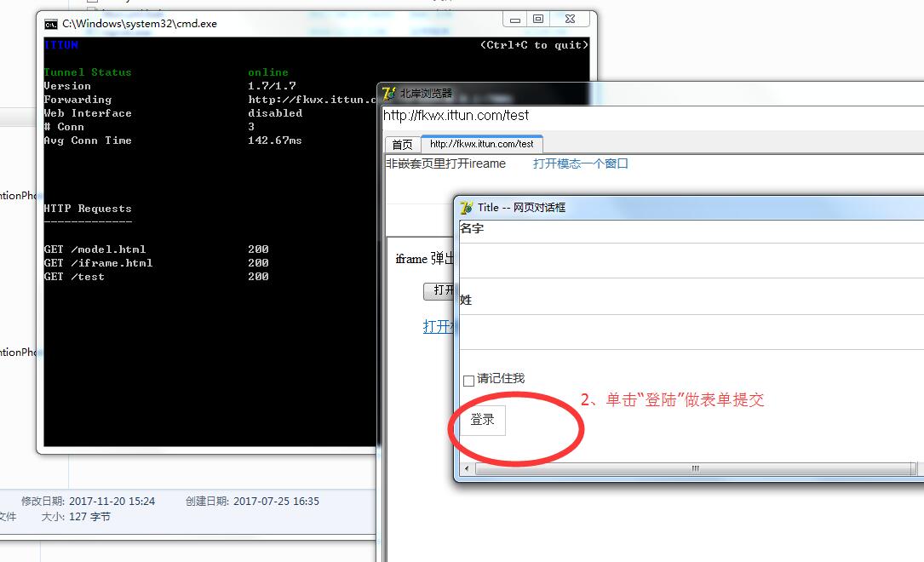Click the '1.7/1.7' version value

tap(272, 86)
